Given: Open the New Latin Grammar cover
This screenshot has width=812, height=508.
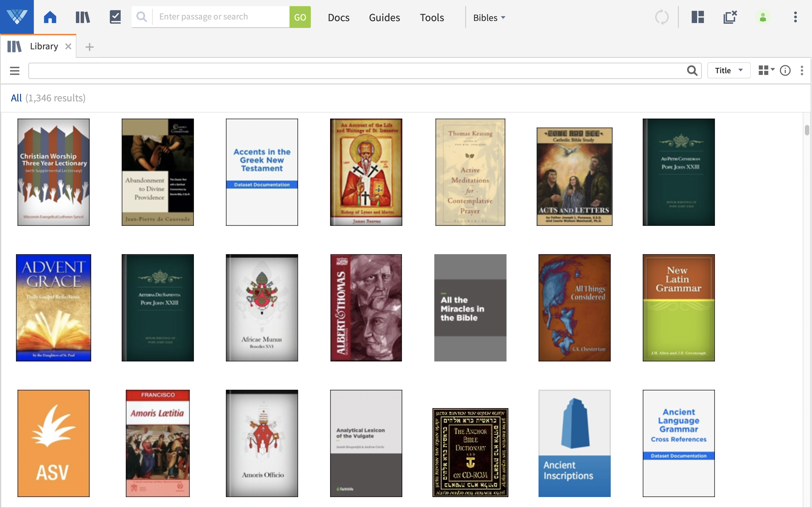Looking at the screenshot, I should (x=678, y=308).
